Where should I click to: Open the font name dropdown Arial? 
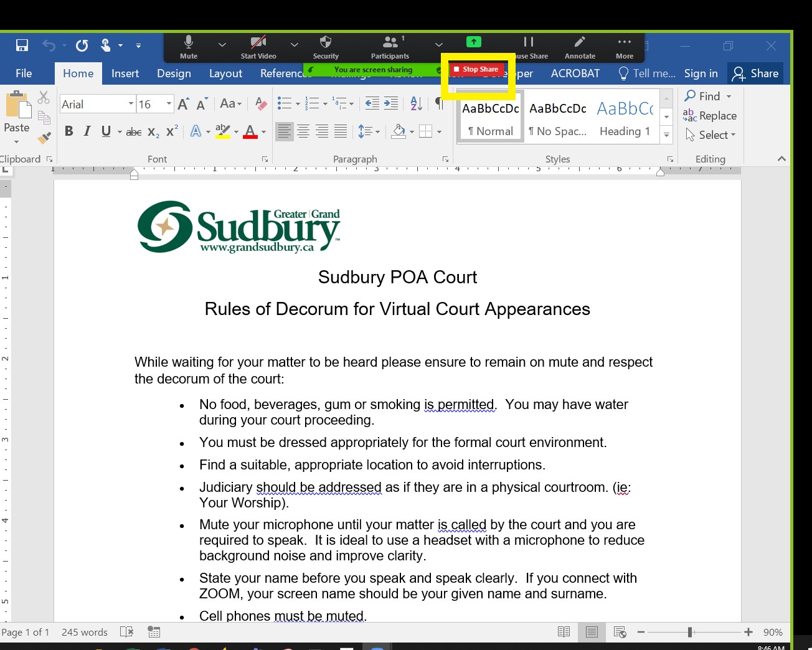[x=131, y=104]
